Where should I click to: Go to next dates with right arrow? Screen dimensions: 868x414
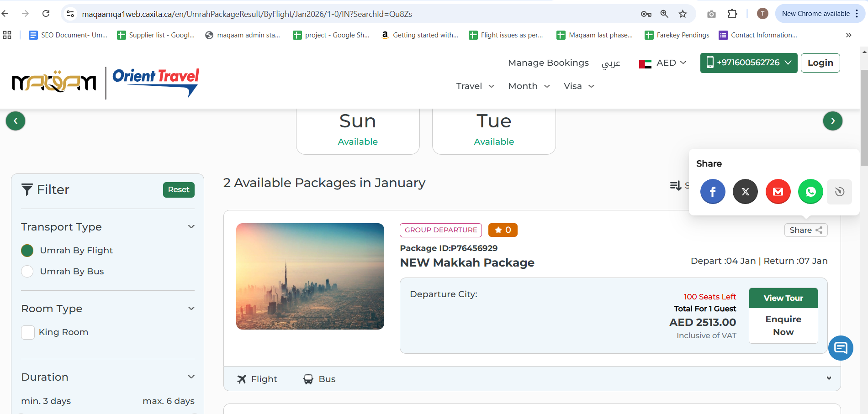(832, 121)
